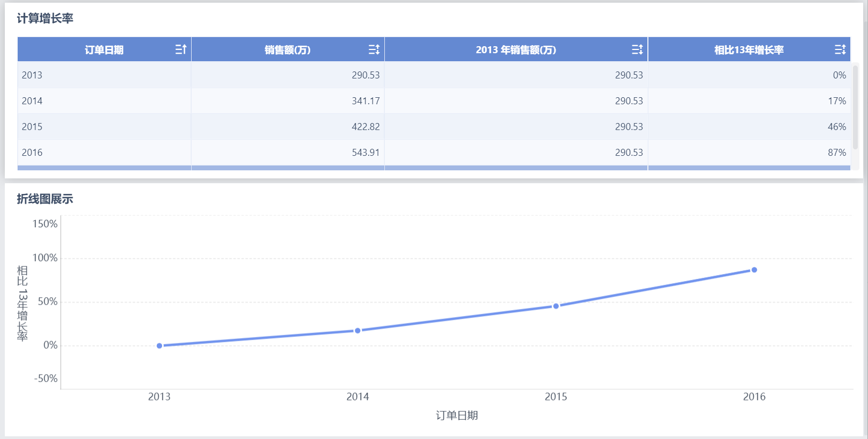
Task: Click the 折线图展示 chart title
Action: pyautogui.click(x=45, y=199)
